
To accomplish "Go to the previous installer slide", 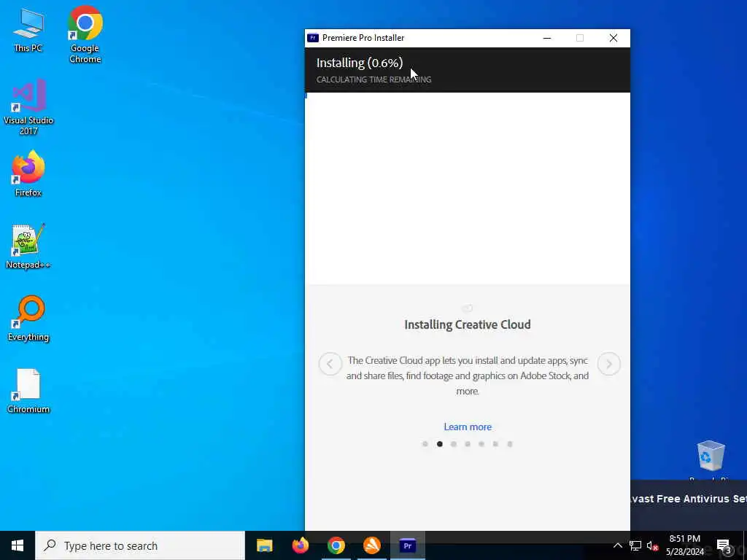I will click(330, 364).
